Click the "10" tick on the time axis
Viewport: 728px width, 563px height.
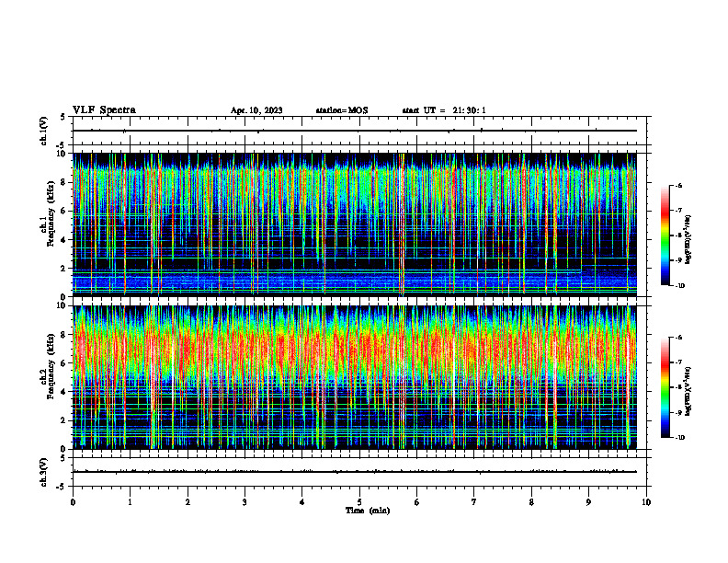pos(646,502)
